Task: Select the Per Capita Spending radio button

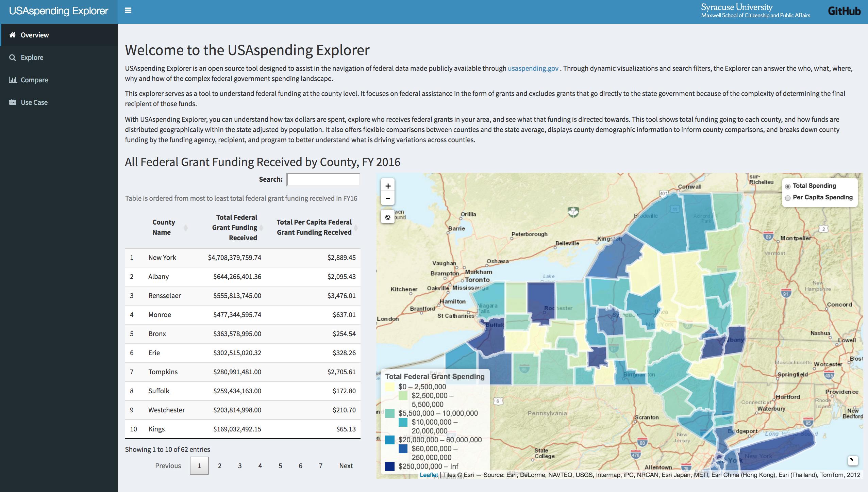Action: point(788,198)
